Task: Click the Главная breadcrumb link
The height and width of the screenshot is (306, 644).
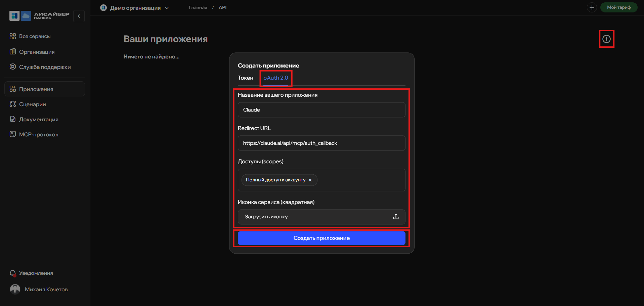Action: [198, 7]
